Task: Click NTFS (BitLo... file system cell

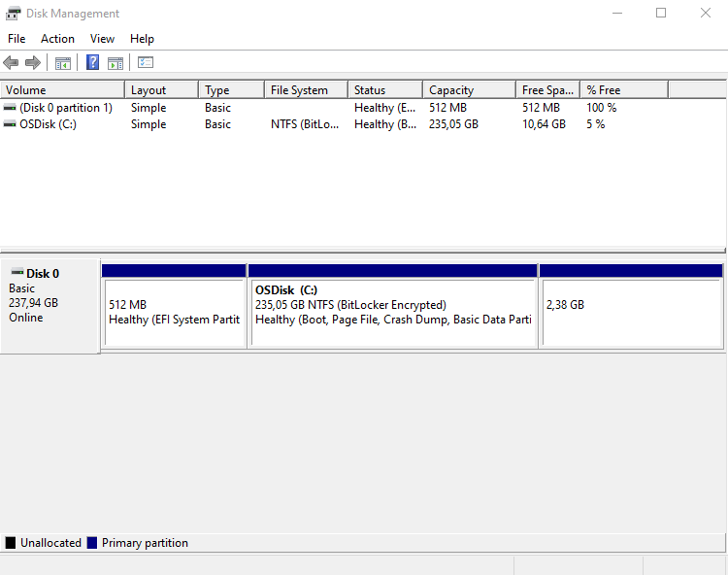Action: [x=305, y=124]
